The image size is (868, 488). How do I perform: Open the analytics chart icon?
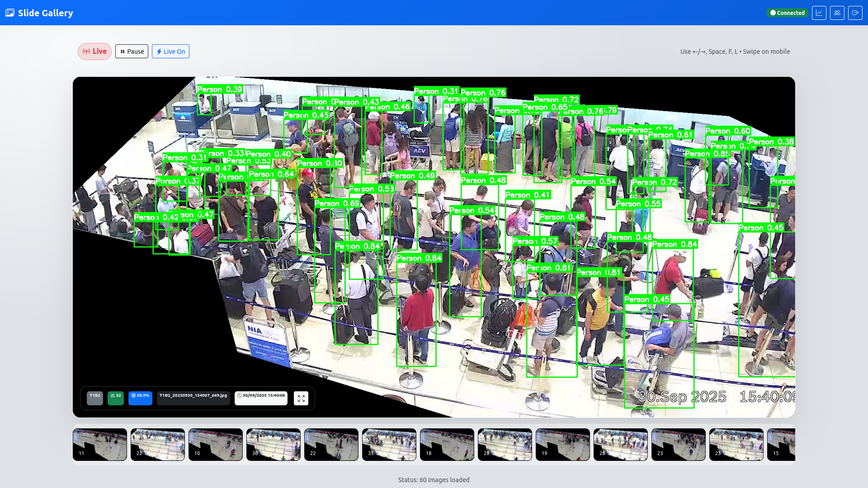tap(819, 13)
